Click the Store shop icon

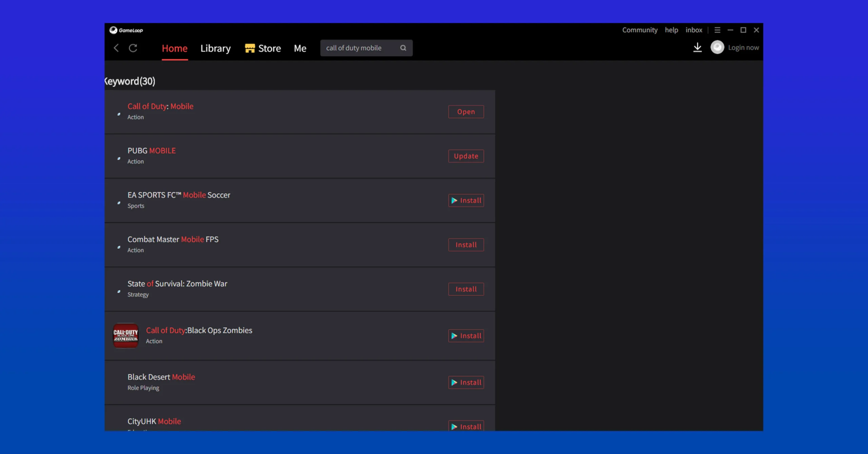click(x=250, y=48)
